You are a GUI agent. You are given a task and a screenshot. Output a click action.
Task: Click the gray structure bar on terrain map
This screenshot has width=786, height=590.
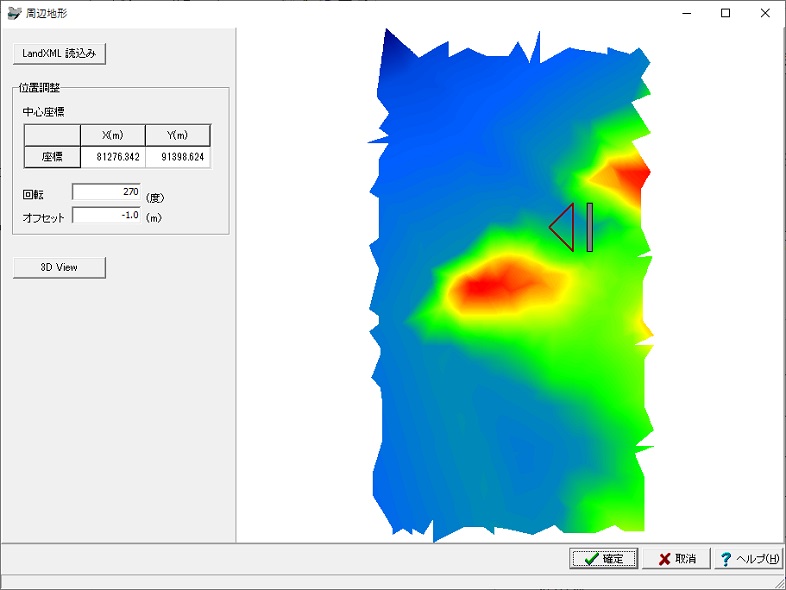pos(590,227)
